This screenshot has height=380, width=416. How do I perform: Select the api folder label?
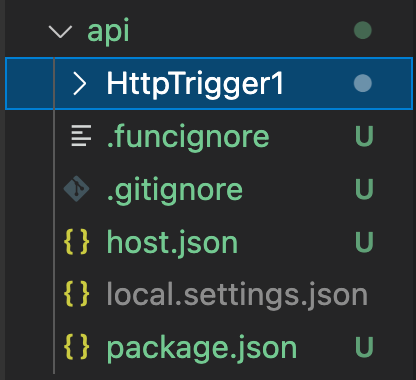(108, 31)
